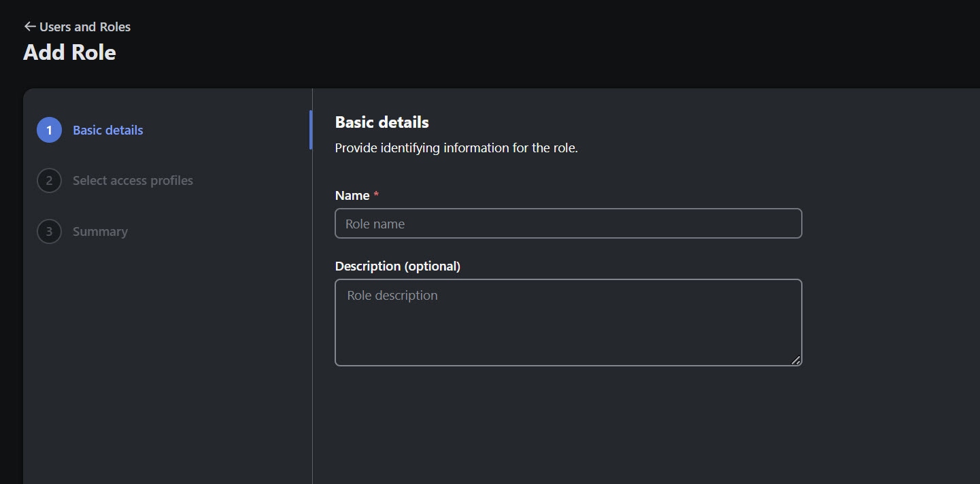
Task: Open the Select access profiles step
Action: (133, 180)
